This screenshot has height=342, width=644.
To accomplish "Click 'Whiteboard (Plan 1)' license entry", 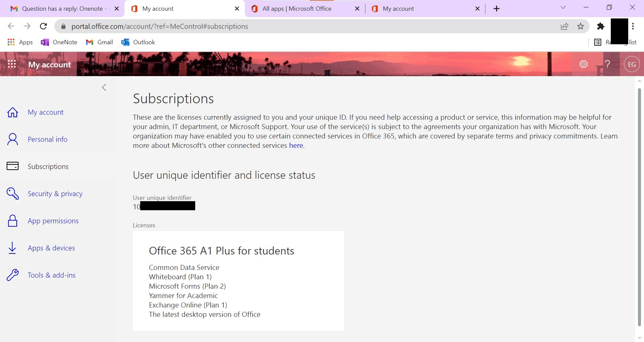I will pos(180,277).
